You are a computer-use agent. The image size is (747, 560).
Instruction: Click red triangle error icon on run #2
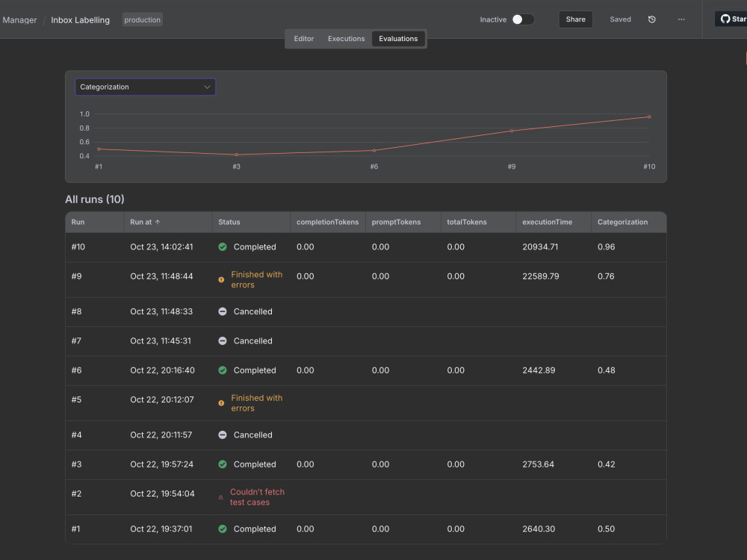[x=220, y=497]
